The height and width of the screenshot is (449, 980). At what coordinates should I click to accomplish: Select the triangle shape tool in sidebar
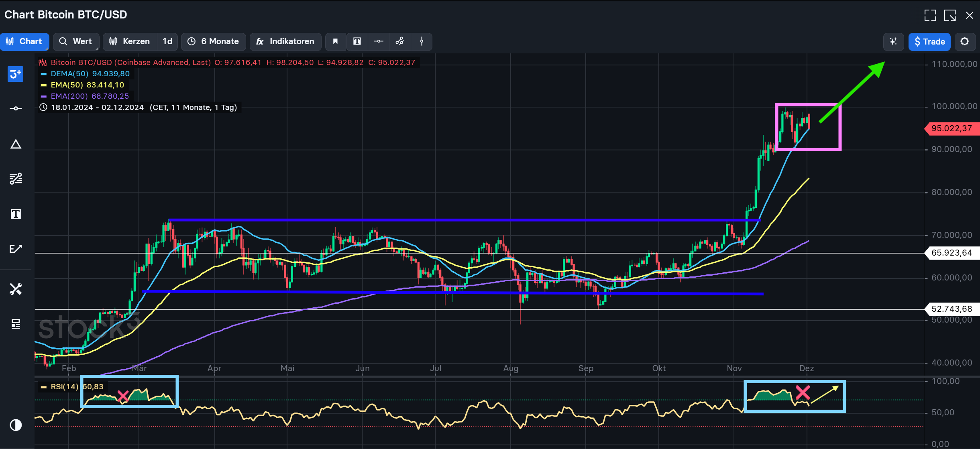(16, 144)
